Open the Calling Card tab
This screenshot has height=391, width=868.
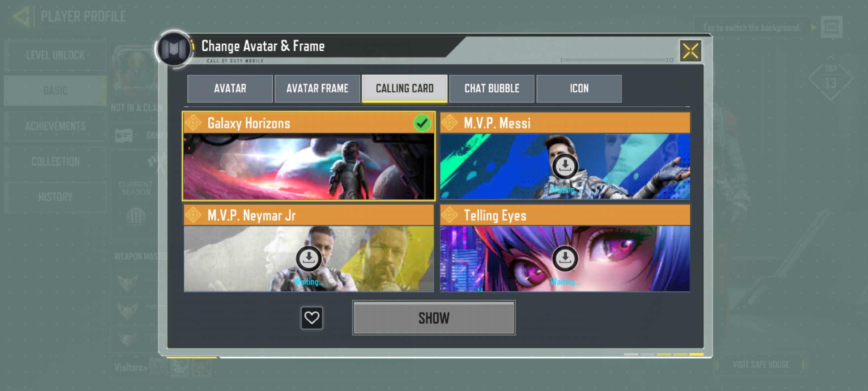pos(405,89)
